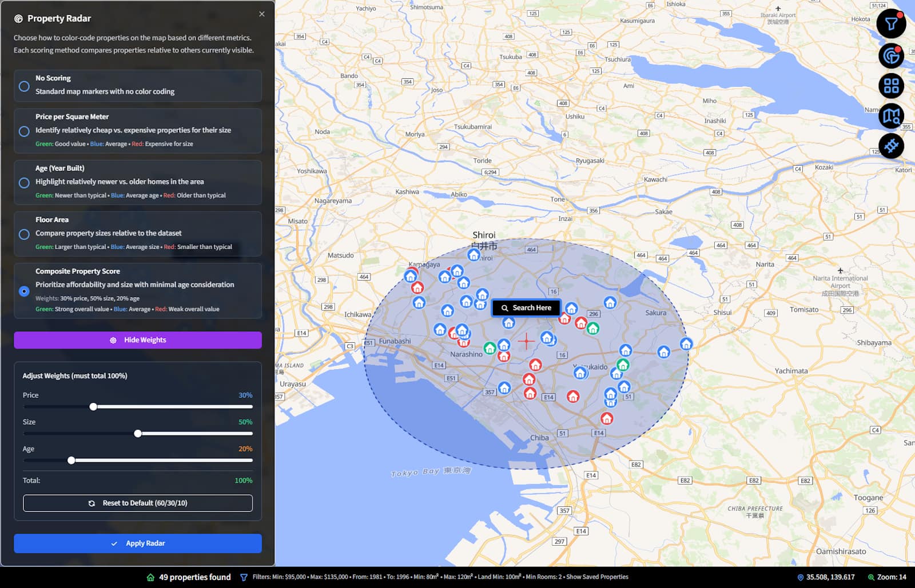Image resolution: width=915 pixels, height=588 pixels.
Task: Open the grid view button
Action: (891, 86)
